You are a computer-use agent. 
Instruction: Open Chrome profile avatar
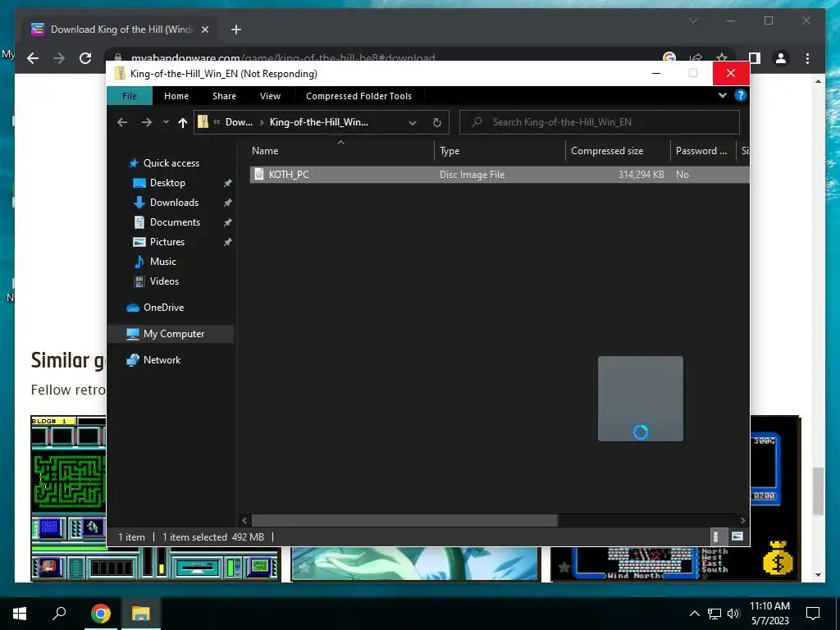[x=781, y=58]
